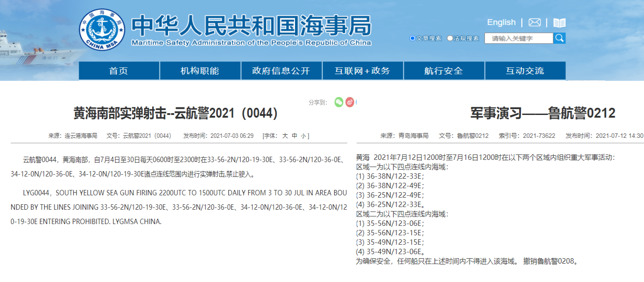Click the China MSA anchor logo
The image size is (644, 282).
pos(102,29)
